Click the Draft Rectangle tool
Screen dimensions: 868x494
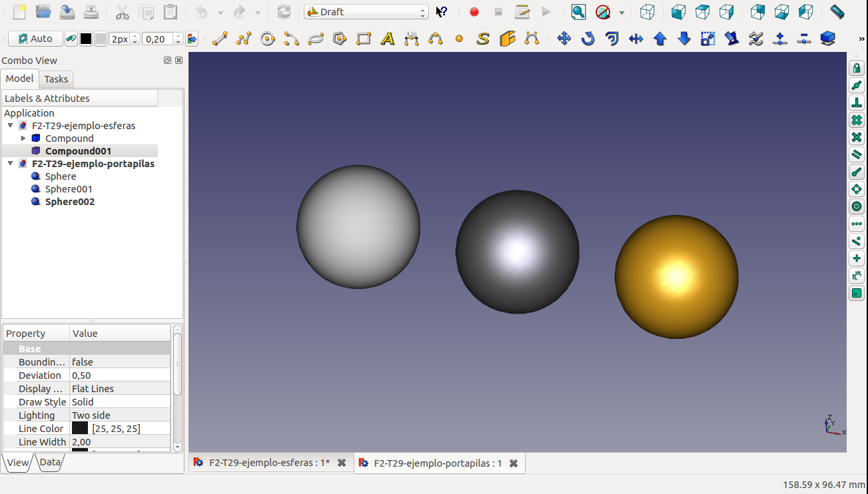[363, 39]
